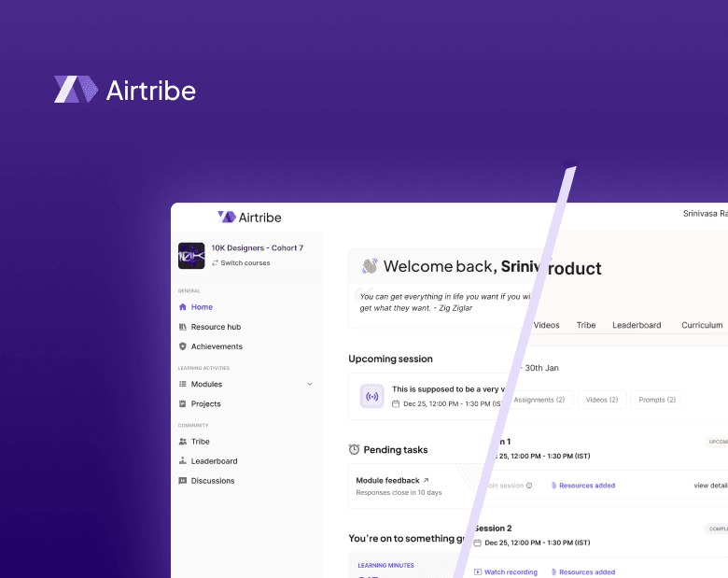Open Resources added link under Session 2
The width and height of the screenshot is (728, 578).
(x=587, y=572)
